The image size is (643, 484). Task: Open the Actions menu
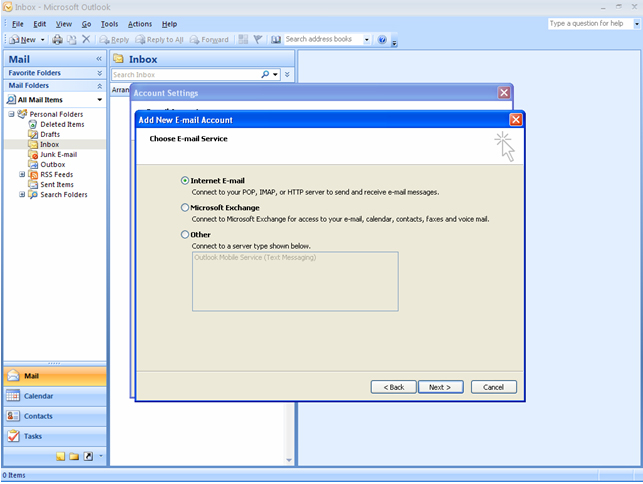pyautogui.click(x=140, y=24)
